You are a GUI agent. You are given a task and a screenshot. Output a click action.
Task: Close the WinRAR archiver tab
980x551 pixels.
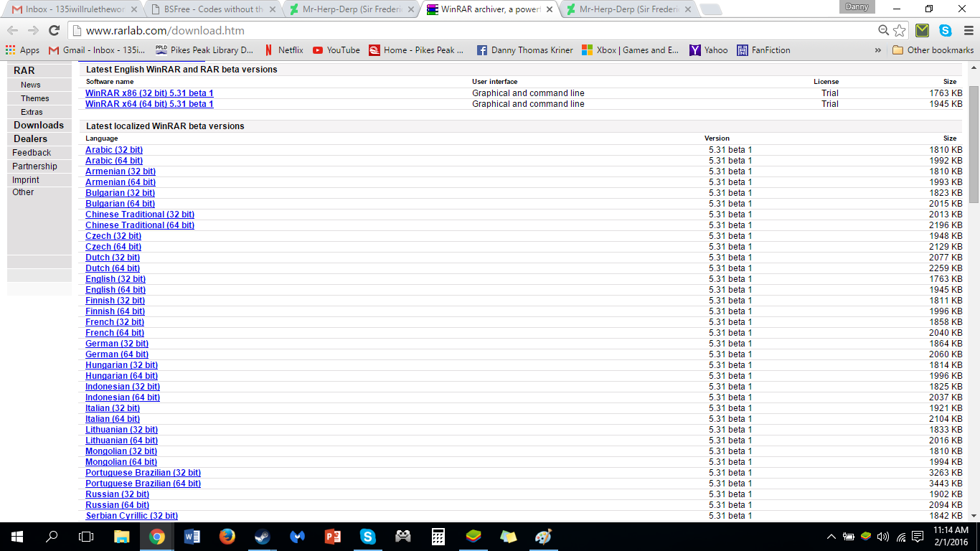[549, 9]
